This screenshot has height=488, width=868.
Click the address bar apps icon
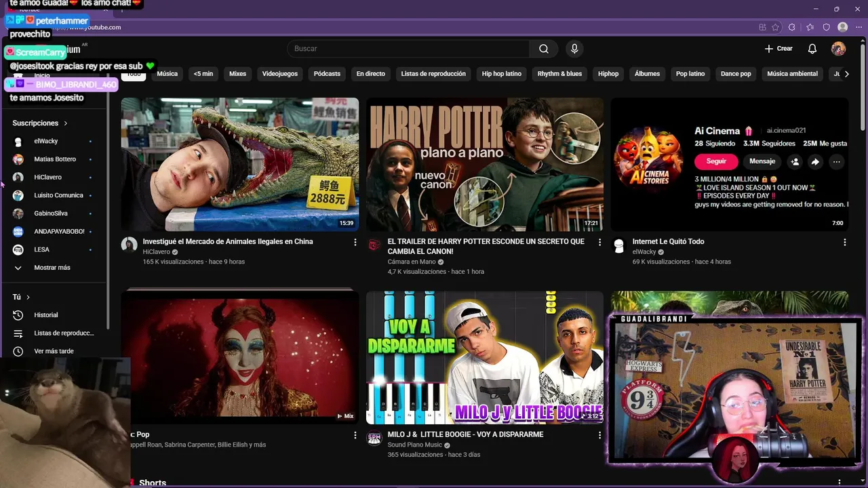pos(763,27)
